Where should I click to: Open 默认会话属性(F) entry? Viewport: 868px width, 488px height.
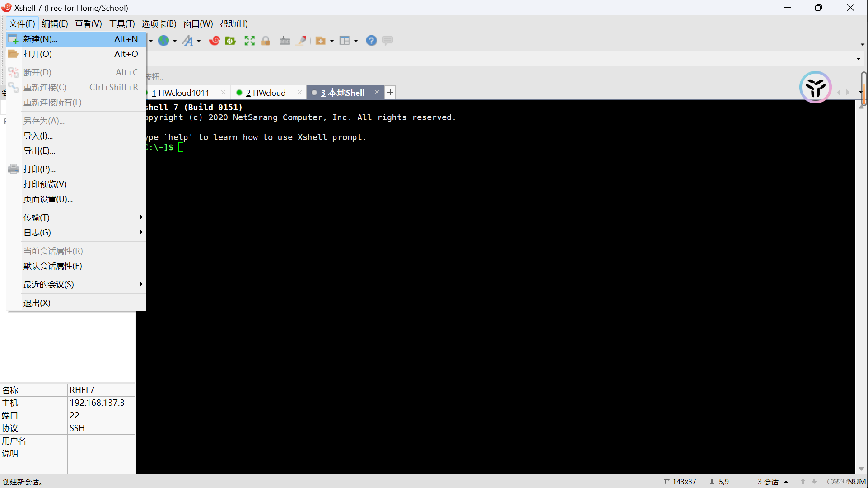[76, 266]
